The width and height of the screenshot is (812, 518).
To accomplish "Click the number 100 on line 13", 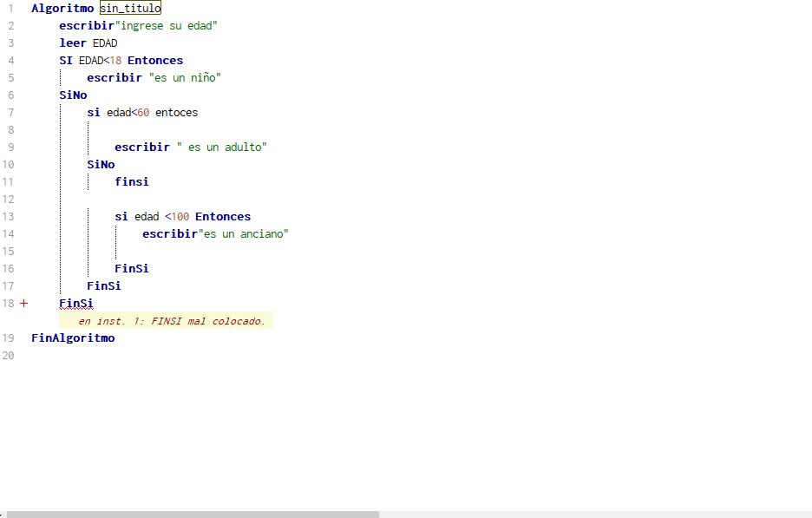I will (x=180, y=217).
